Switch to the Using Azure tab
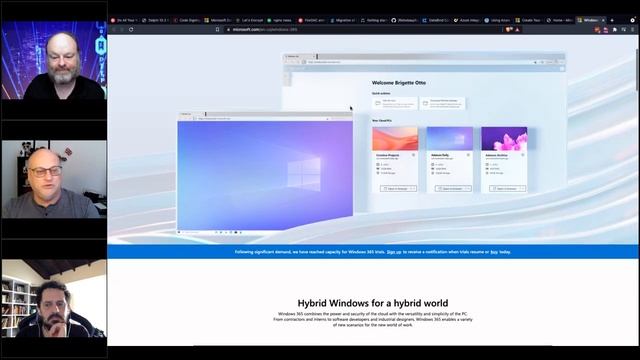The image size is (640, 360). click(498, 20)
